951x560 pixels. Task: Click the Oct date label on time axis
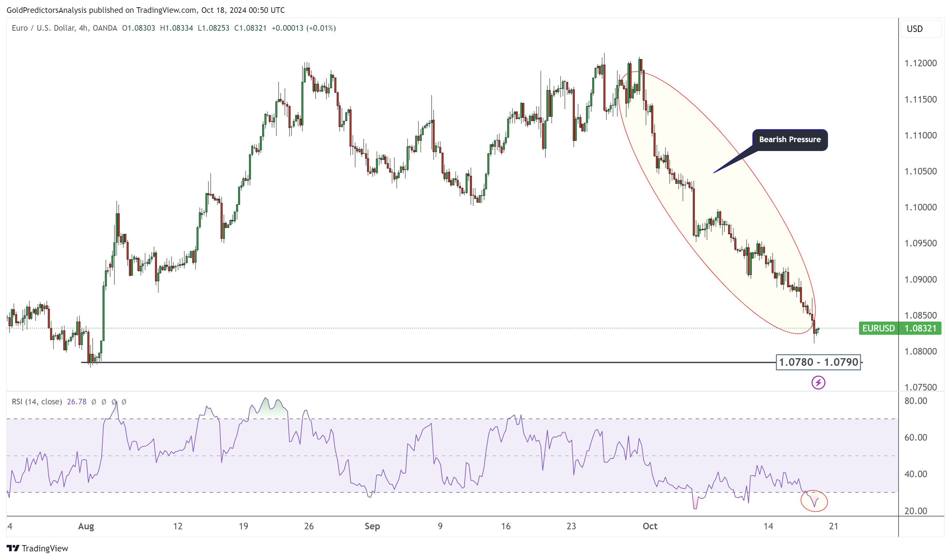[650, 526]
